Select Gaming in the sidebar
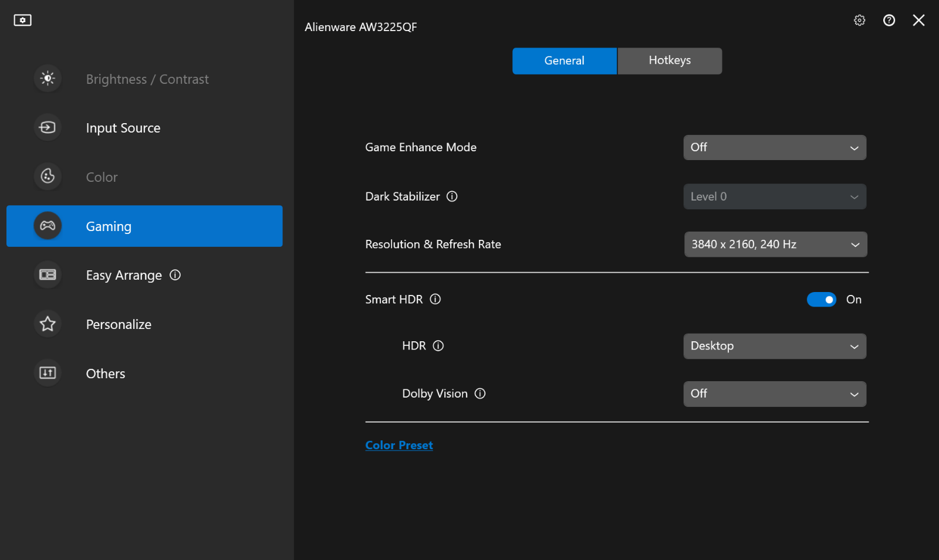Screen dimensions: 939x560 point(144,226)
